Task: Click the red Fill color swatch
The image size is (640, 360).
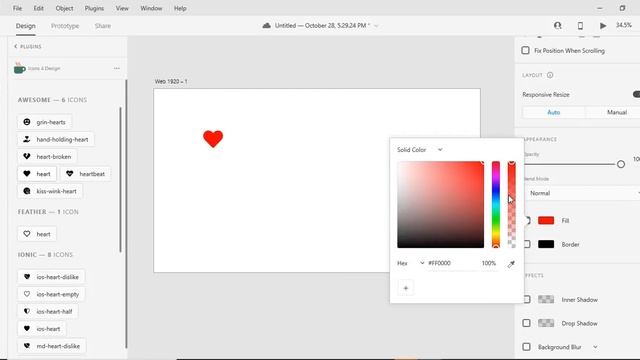Action: [546, 220]
